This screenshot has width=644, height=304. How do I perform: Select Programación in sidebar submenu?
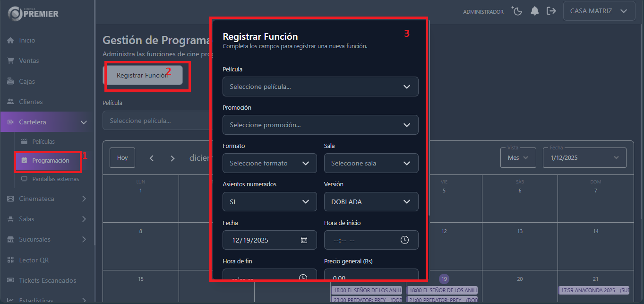click(x=50, y=161)
